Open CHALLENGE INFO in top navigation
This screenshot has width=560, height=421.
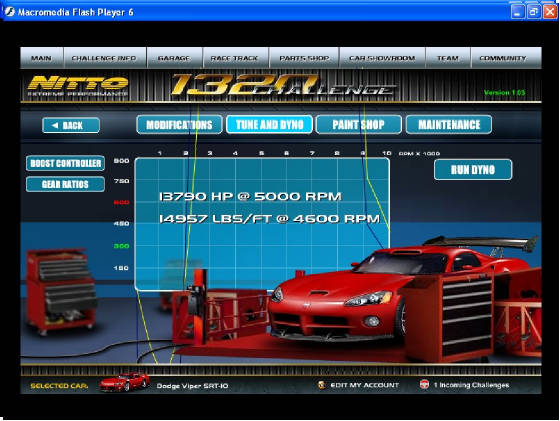[x=104, y=58]
